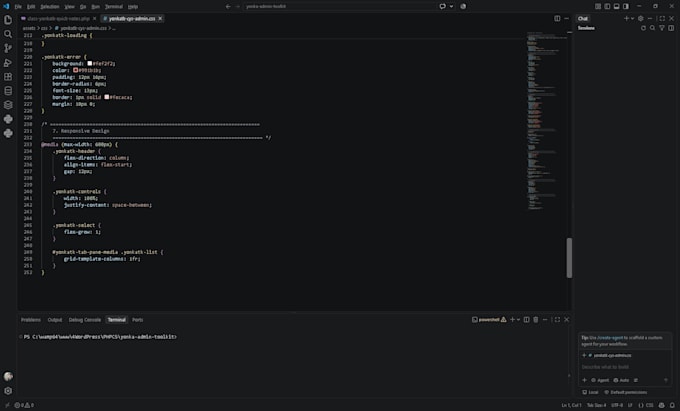Viewport: 680px width, 411px height.
Task: Refresh the chat Sessions list
Action: [643, 28]
